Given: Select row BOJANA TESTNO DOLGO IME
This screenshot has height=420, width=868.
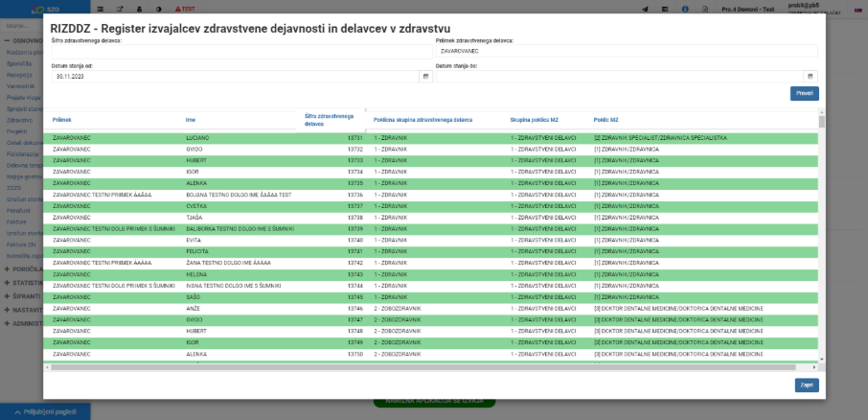Looking at the screenshot, I should pos(430,195).
